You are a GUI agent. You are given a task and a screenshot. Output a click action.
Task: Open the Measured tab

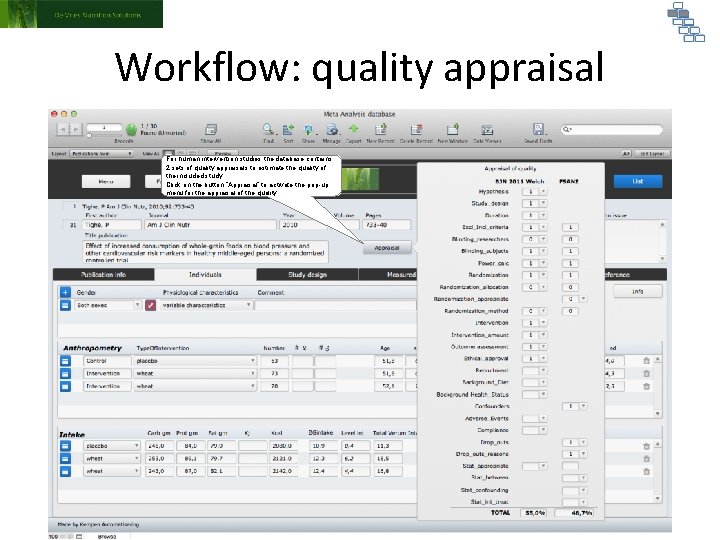[388, 275]
